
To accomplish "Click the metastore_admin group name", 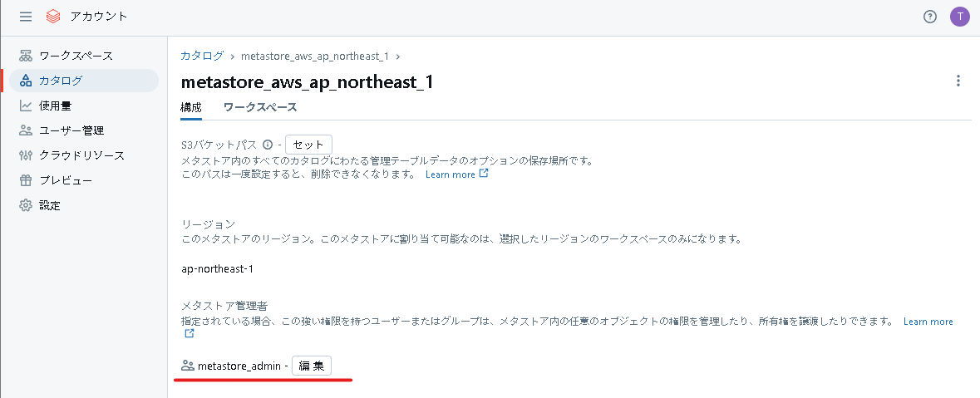I will [239, 366].
